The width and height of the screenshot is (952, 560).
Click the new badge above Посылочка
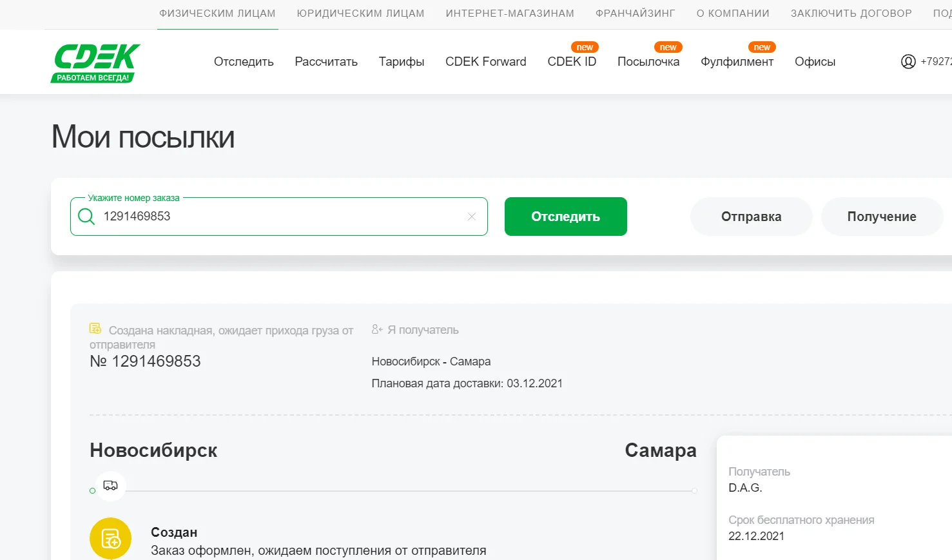668,47
